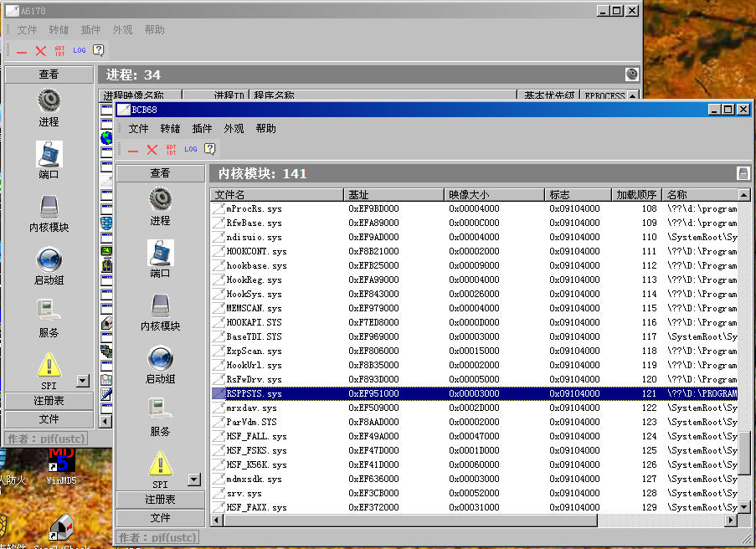Click the question mark help icon in BCB68 toolbar
This screenshot has width=756, height=549.
209,149
